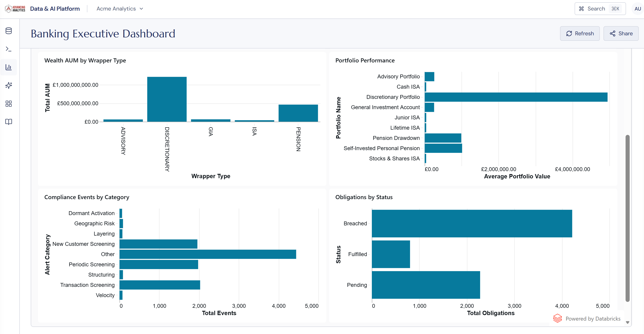Follow the Powered by Databricks link

[587, 319]
